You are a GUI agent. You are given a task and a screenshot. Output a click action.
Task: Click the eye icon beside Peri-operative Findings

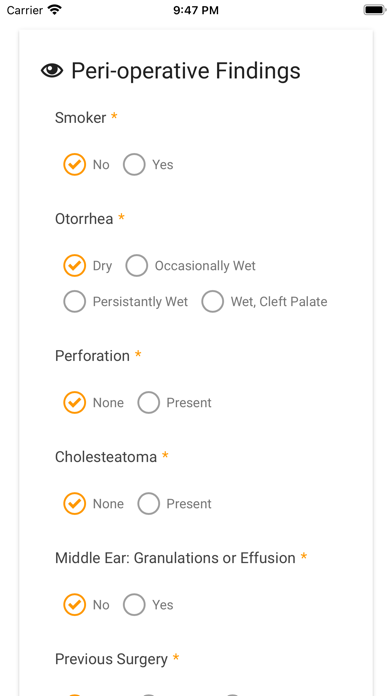pyautogui.click(x=52, y=71)
